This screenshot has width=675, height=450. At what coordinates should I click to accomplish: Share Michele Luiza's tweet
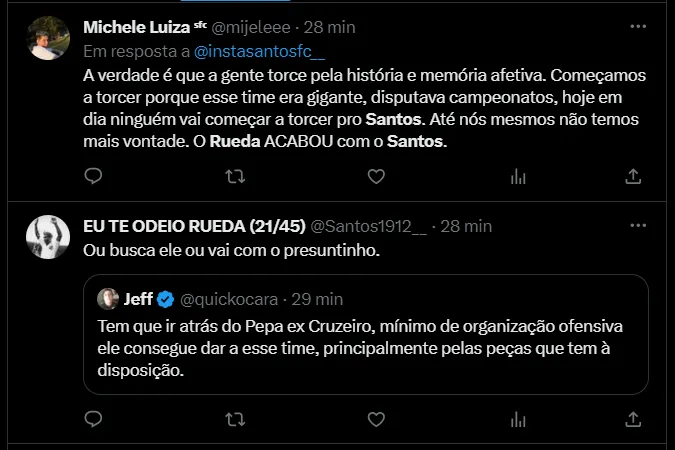click(632, 176)
